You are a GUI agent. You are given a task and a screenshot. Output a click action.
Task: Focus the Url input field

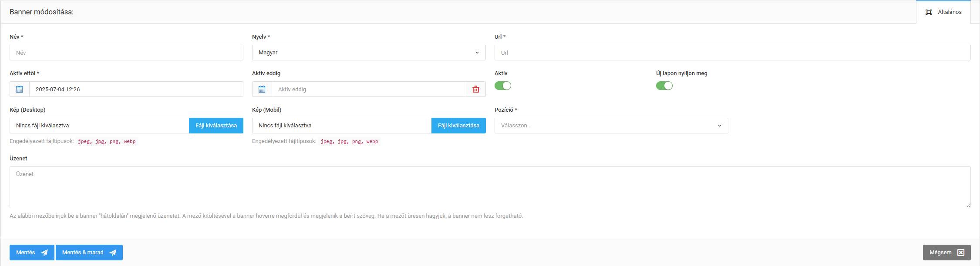click(732, 53)
